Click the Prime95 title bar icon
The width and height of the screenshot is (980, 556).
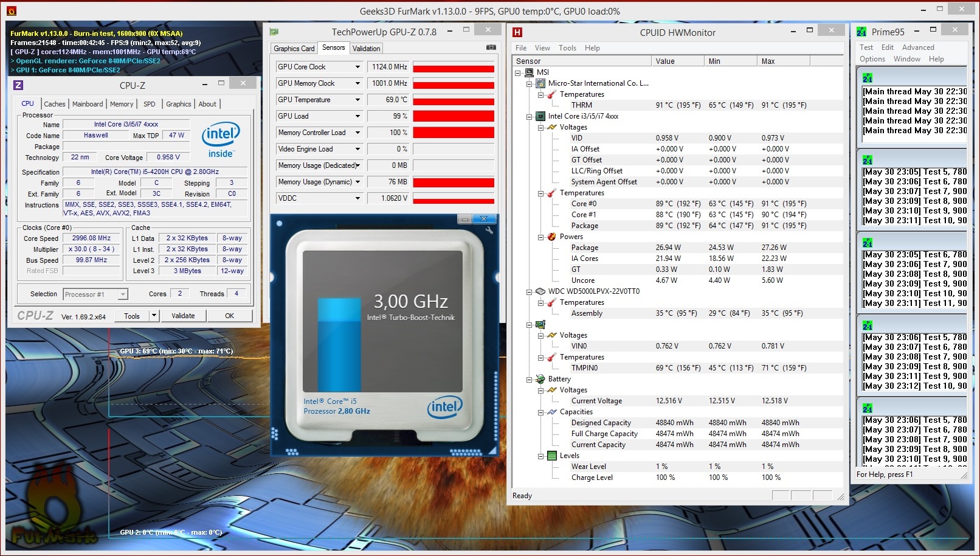coord(861,32)
